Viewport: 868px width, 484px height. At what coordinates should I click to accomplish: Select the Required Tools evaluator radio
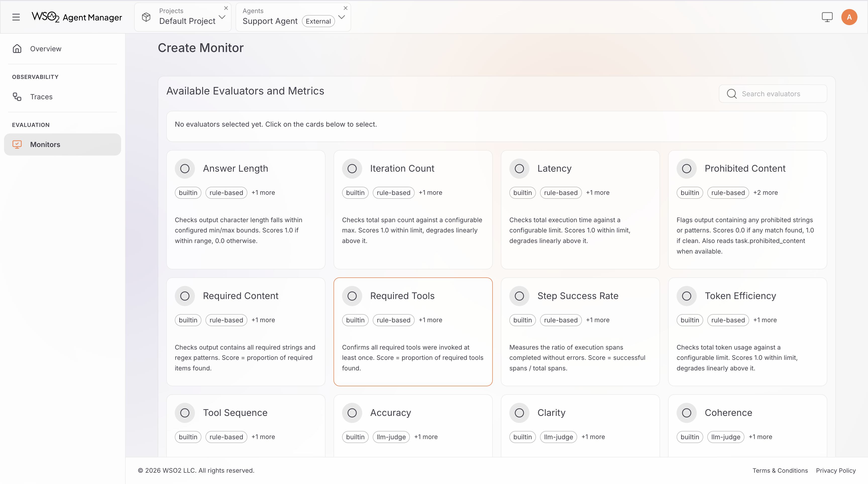point(352,296)
